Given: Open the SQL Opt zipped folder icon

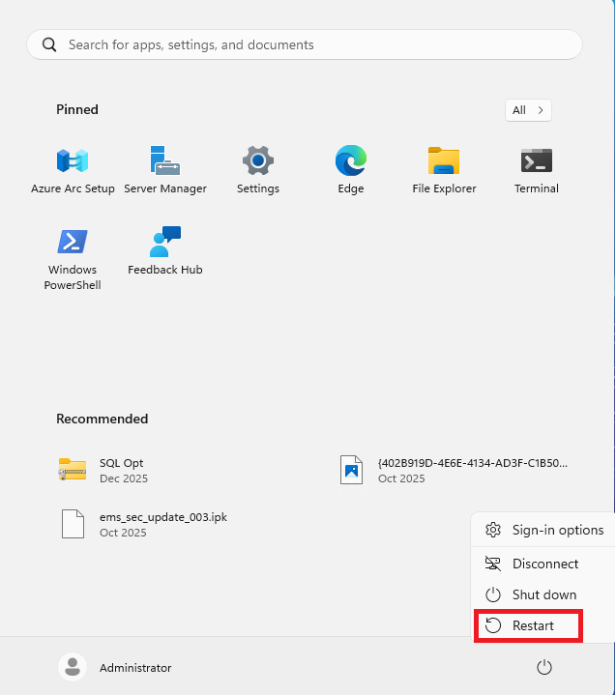Looking at the screenshot, I should point(73,470).
